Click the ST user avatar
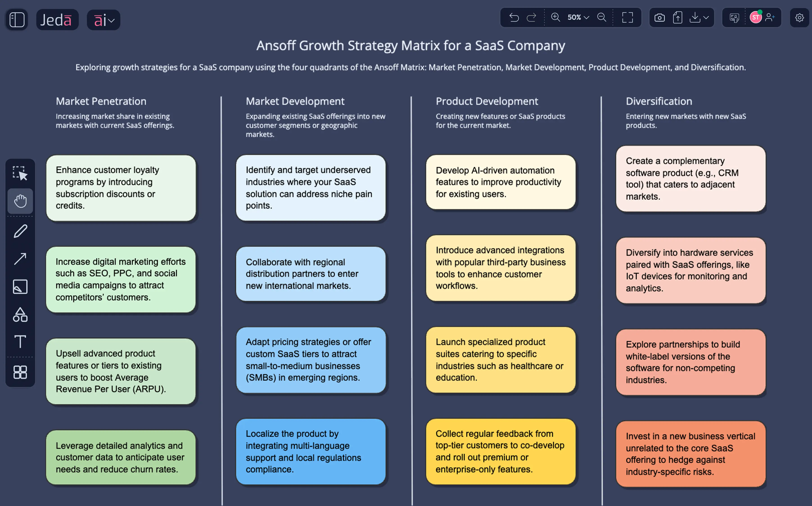 (756, 17)
